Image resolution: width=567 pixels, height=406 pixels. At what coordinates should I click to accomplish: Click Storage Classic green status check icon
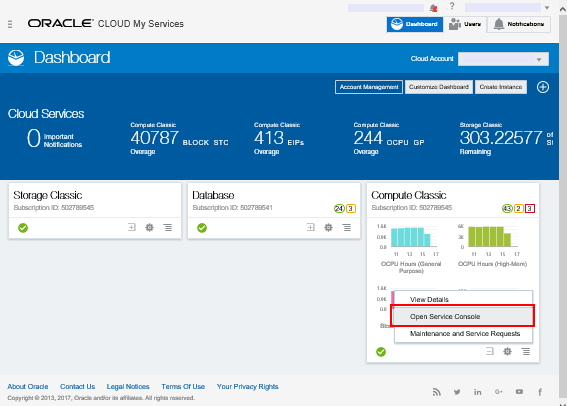click(x=23, y=228)
